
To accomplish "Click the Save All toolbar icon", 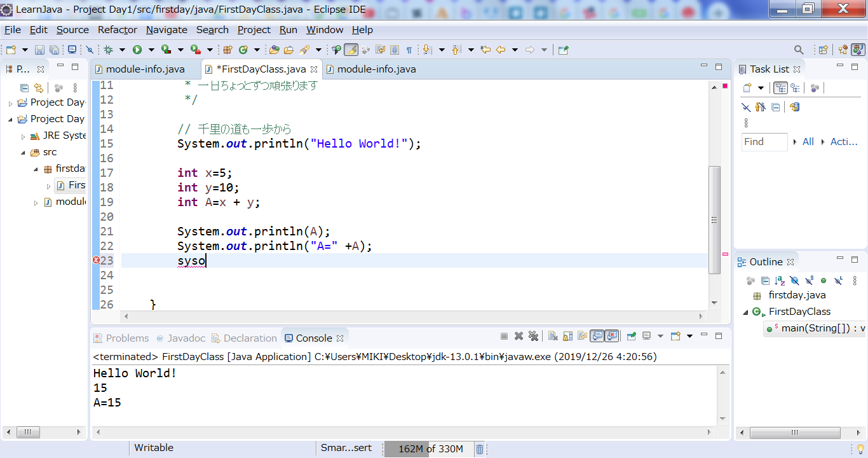I will click(x=54, y=50).
